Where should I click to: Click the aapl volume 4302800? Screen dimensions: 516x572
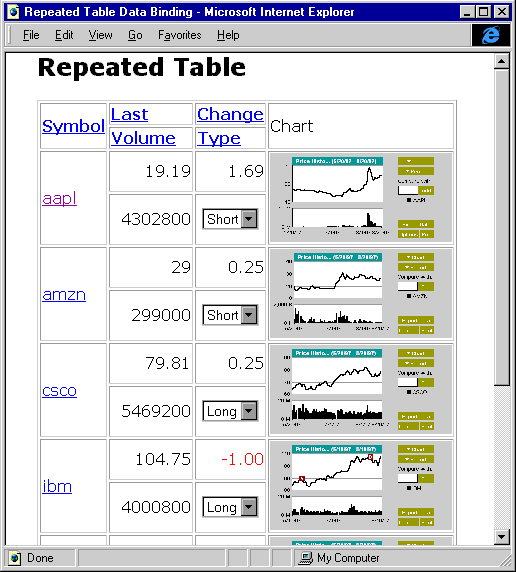[x=156, y=219]
